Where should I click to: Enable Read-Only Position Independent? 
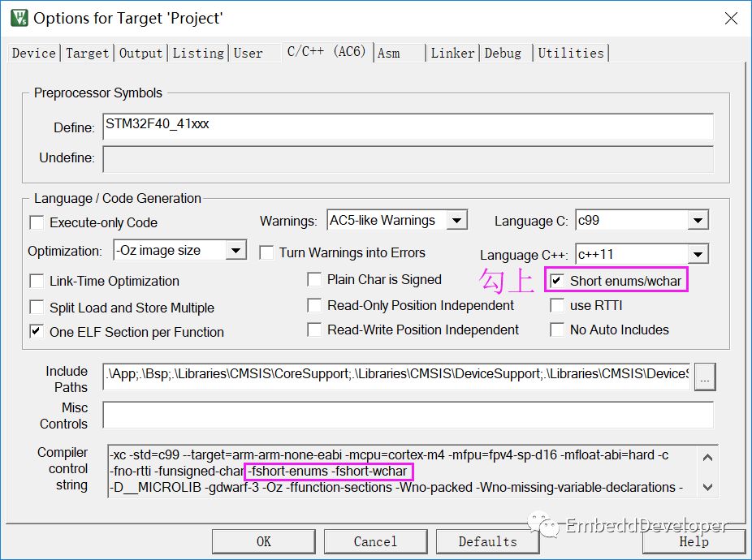[x=314, y=305]
